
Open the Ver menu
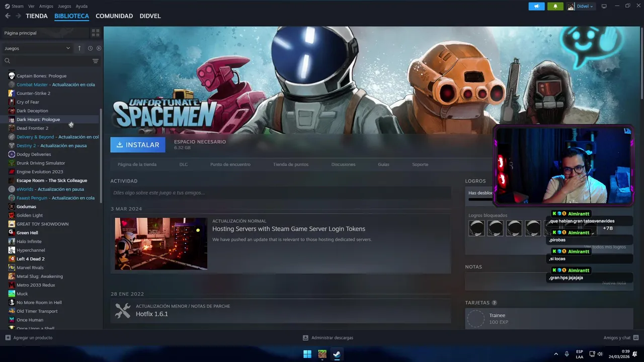click(x=31, y=7)
